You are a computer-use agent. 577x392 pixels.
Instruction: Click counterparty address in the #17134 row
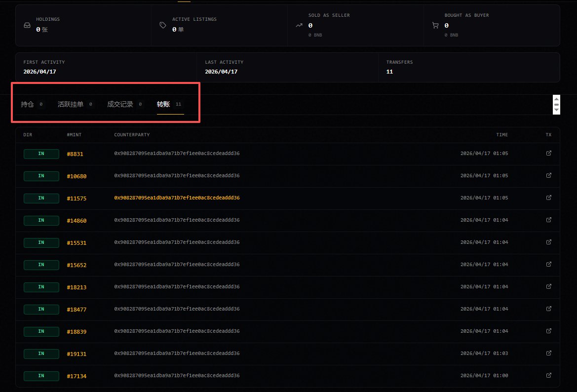(177, 375)
